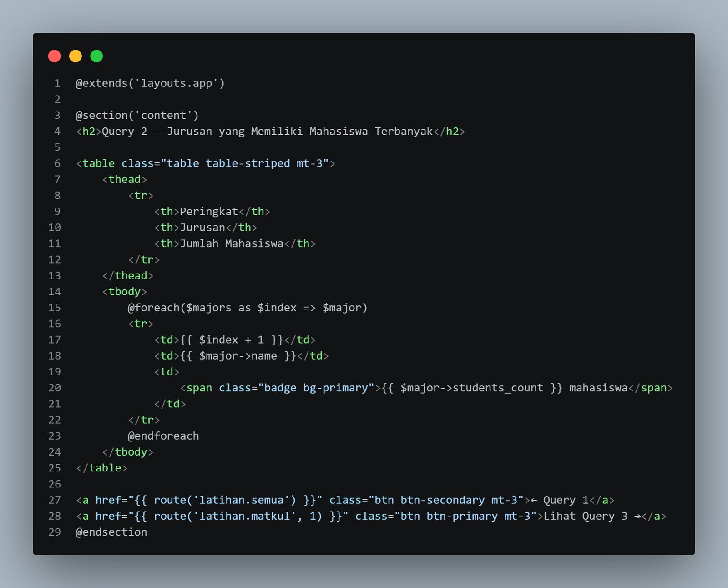The image size is (728, 588).
Task: Click line number 27 in the gutter
Action: pos(55,500)
